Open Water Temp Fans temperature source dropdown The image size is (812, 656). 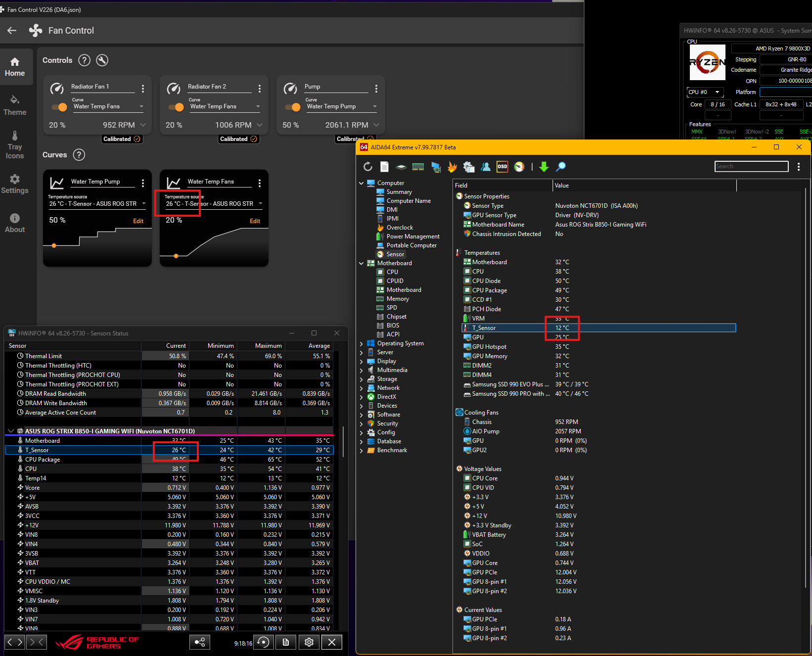pyautogui.click(x=214, y=203)
